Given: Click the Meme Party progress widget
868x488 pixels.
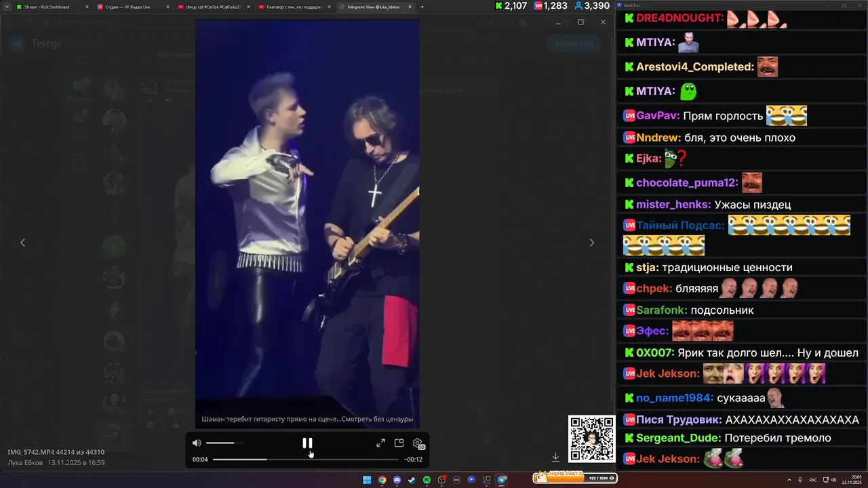Looking at the screenshot, I should tap(575, 477).
